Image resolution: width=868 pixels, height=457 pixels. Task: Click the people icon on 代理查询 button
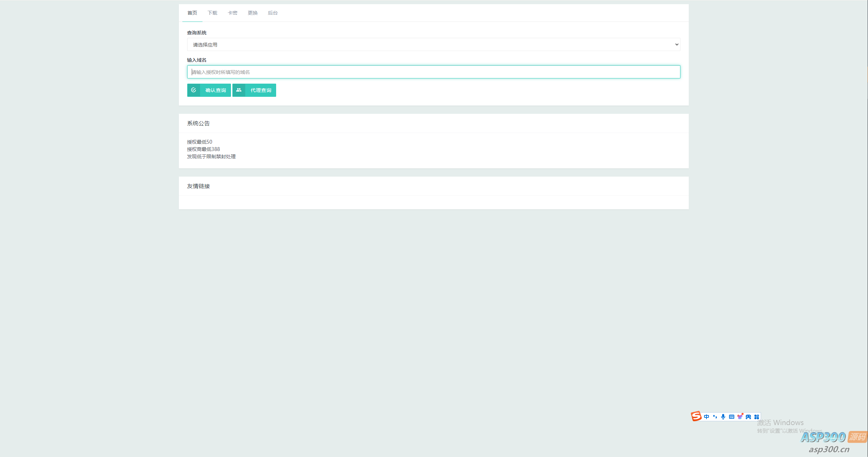239,90
